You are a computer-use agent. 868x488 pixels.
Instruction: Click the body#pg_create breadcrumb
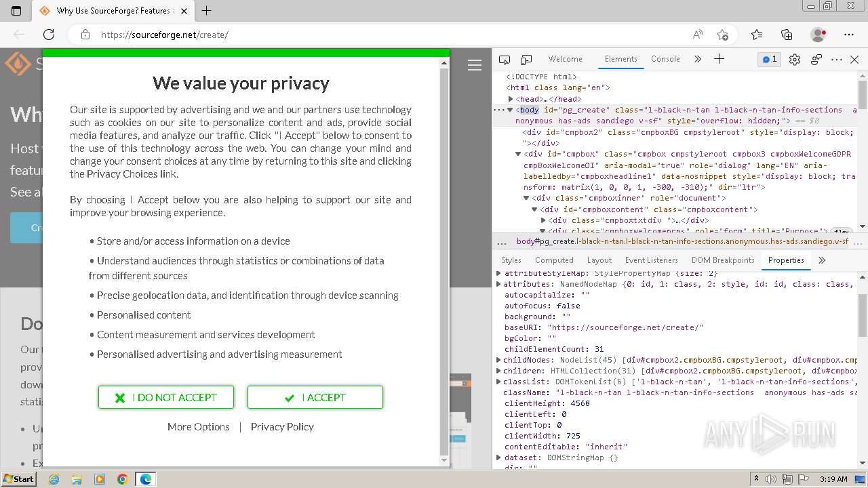pos(682,241)
